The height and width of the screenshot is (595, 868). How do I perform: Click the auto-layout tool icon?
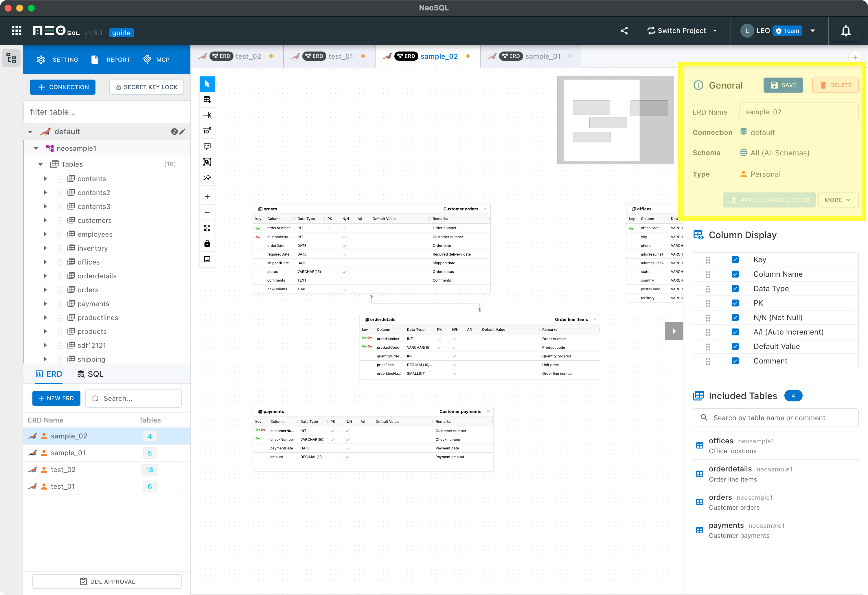(207, 178)
